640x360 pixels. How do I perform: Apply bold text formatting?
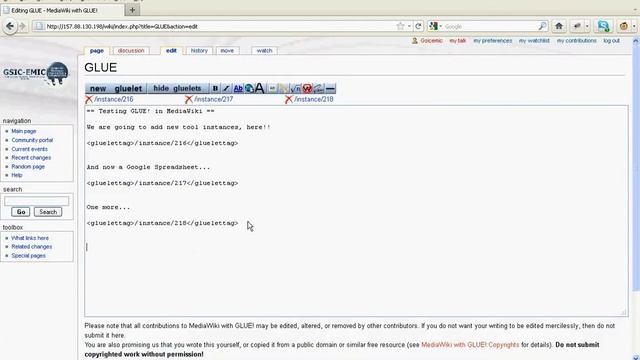(215, 88)
